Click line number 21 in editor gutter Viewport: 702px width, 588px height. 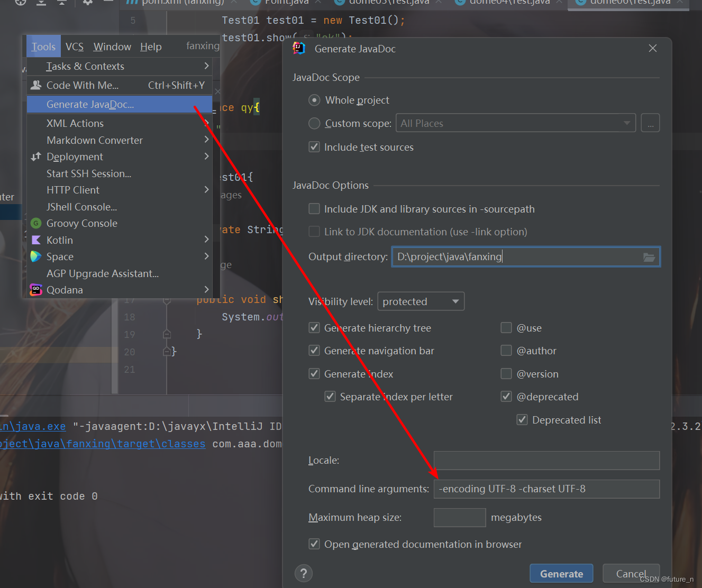click(x=130, y=370)
